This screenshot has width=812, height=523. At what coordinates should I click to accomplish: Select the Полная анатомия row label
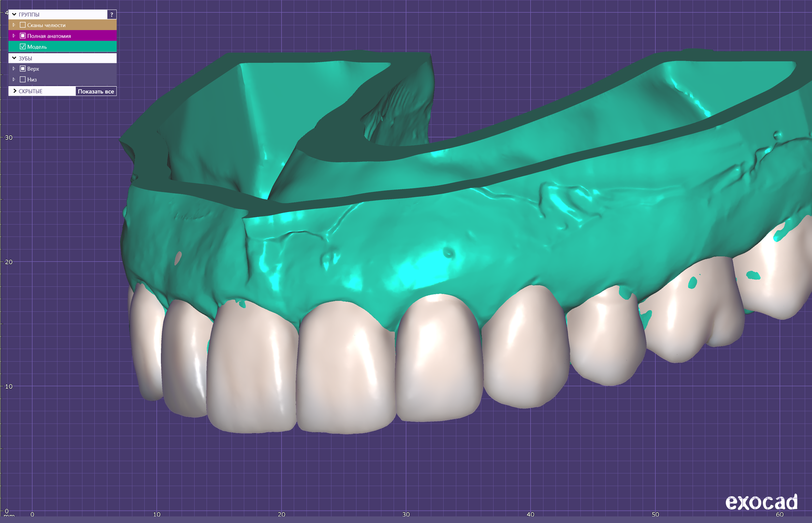click(x=49, y=36)
